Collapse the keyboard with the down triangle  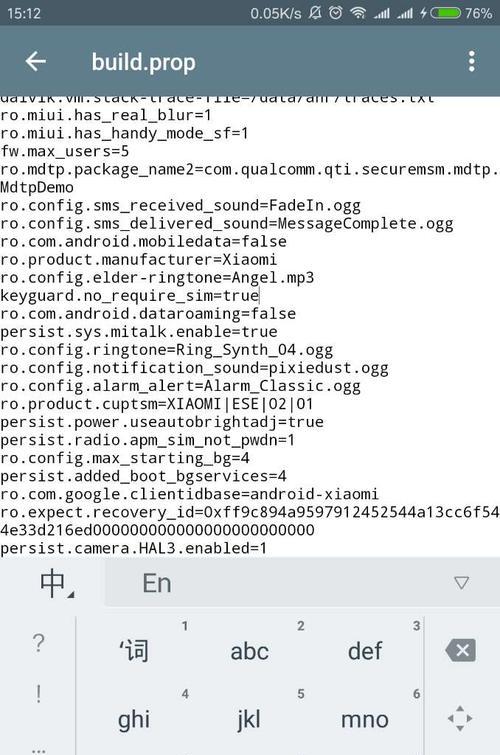click(461, 583)
